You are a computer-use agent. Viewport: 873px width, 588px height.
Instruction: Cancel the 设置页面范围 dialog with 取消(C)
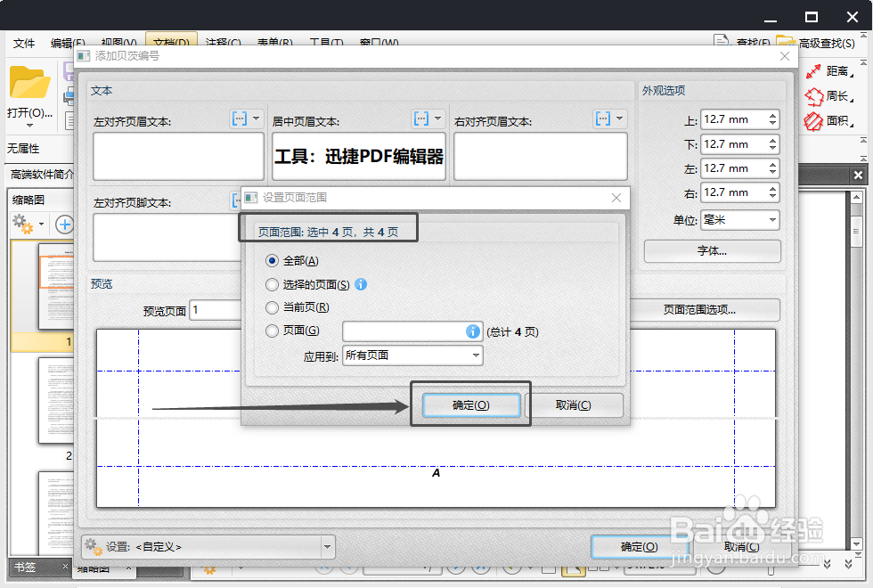coord(574,405)
